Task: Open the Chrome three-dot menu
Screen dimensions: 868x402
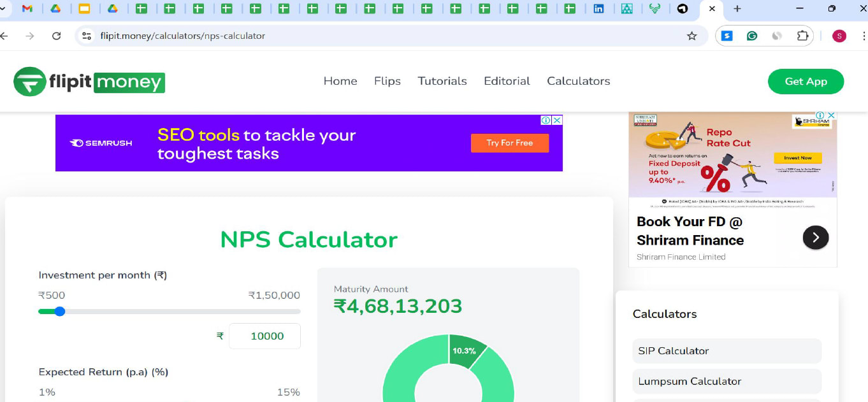Action: pos(863,36)
